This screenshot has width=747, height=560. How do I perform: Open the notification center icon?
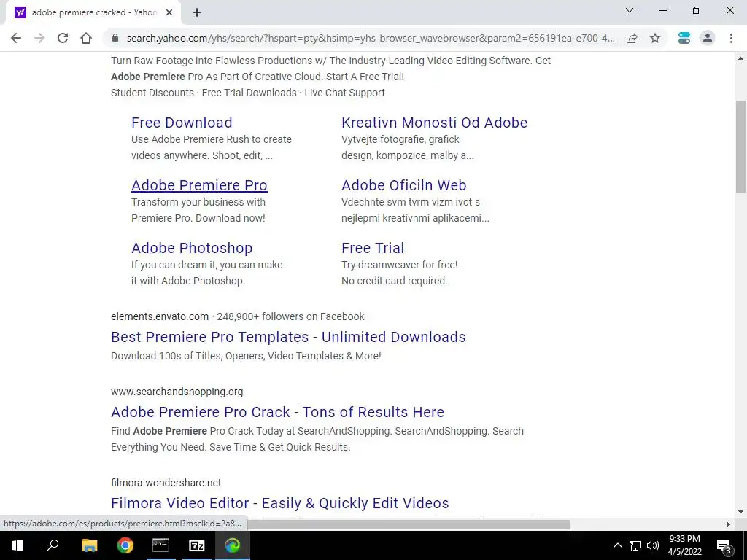click(x=724, y=545)
